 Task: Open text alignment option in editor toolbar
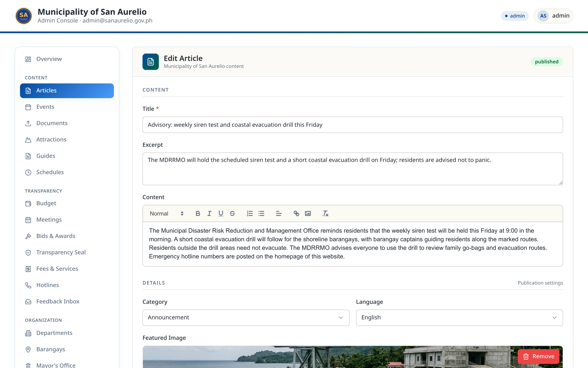(279, 213)
